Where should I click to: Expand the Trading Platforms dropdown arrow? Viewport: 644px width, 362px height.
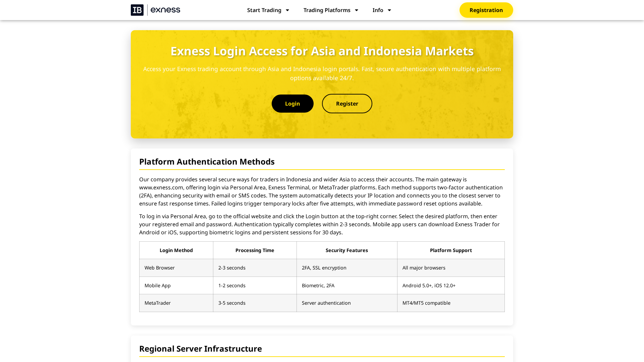357,10
